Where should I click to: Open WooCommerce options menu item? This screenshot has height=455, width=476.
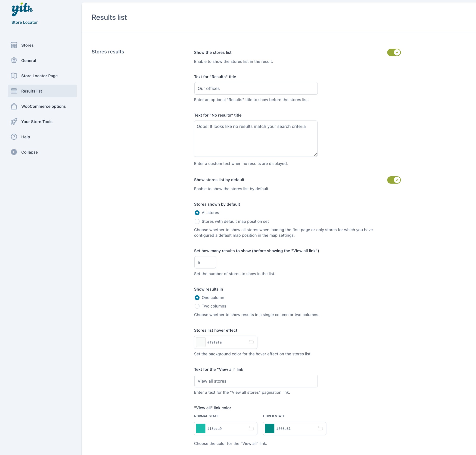point(42,106)
